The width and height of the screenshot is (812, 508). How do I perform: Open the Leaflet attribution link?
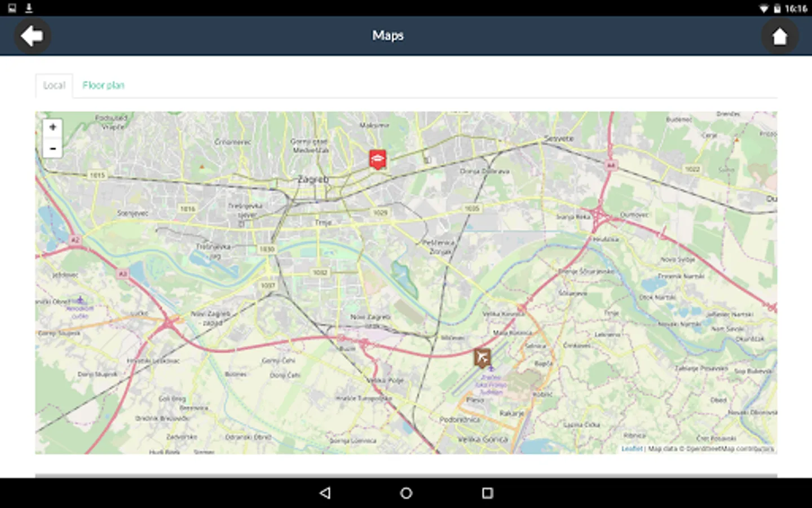click(x=632, y=449)
